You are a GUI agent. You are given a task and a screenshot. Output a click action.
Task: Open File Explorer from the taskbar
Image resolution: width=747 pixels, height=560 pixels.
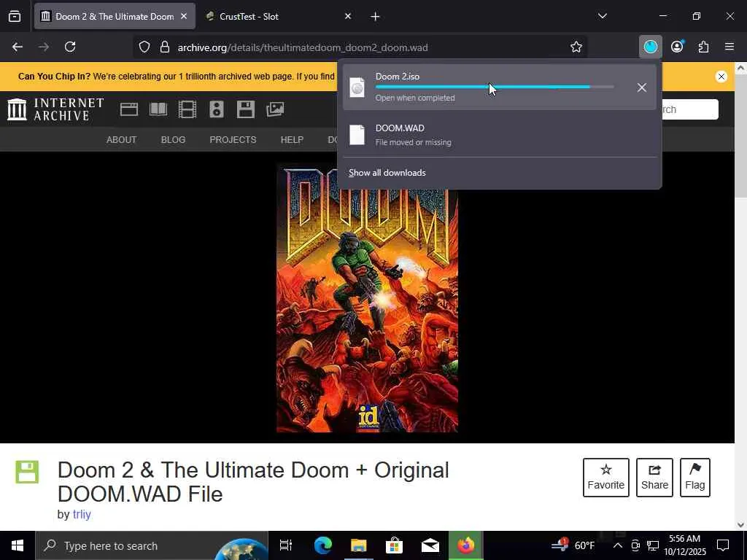pos(359,545)
